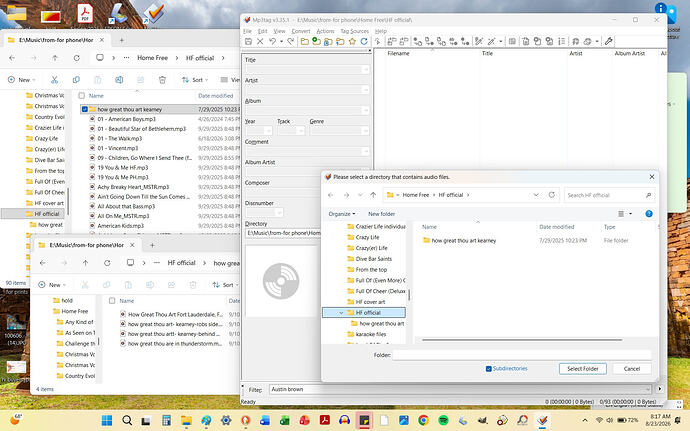The height and width of the screenshot is (431, 690).
Task: Click the blue Refresh icon in Mp3tag toolbar
Action: (x=364, y=41)
